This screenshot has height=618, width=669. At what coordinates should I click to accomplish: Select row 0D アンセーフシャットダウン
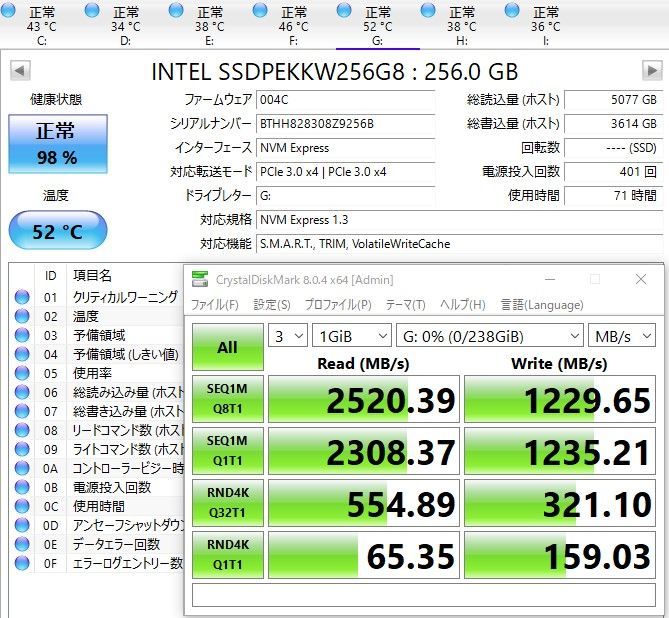click(x=98, y=525)
